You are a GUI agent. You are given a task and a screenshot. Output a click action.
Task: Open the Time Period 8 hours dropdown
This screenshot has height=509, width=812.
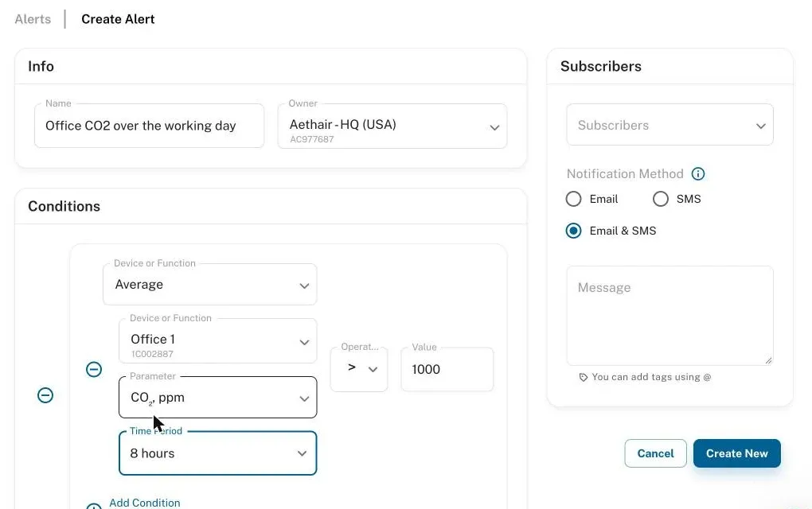[217, 453]
